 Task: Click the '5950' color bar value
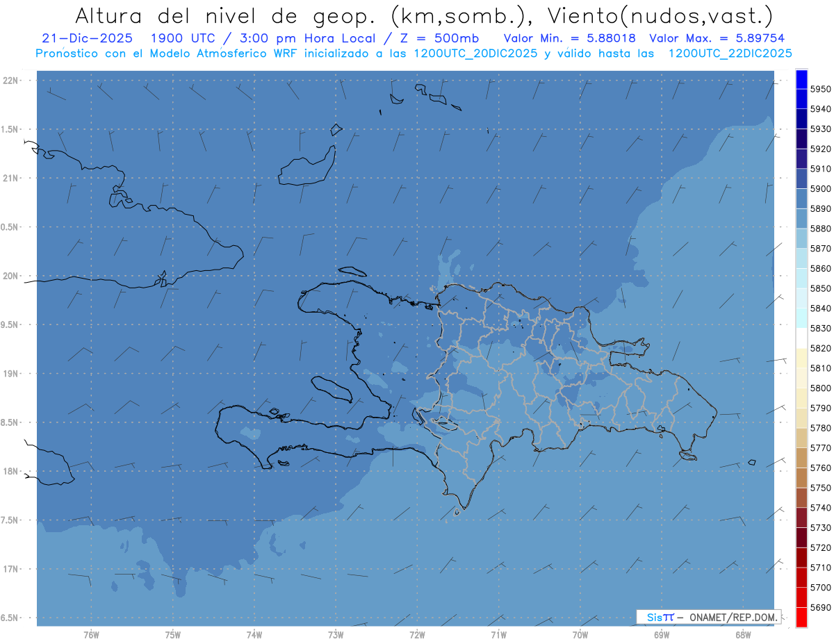pos(821,89)
